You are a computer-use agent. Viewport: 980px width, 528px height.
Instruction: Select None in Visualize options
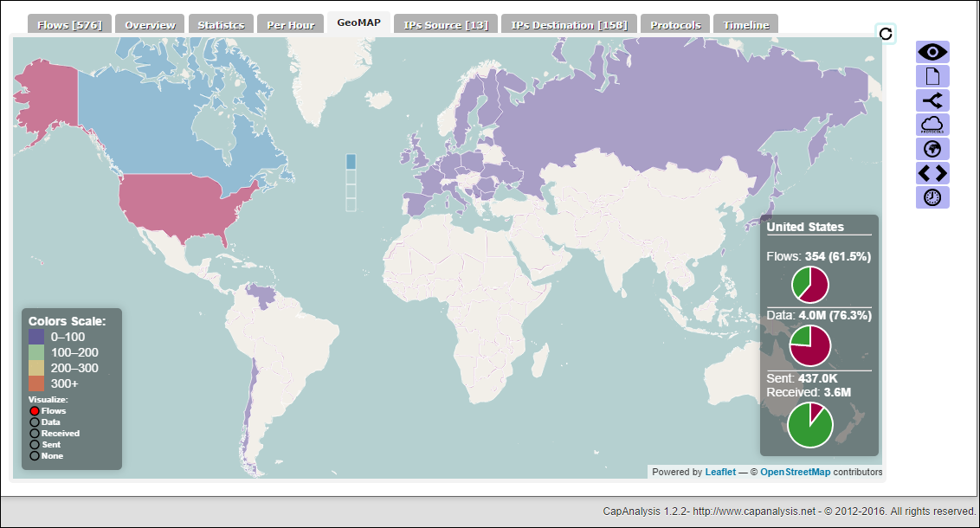click(x=35, y=456)
